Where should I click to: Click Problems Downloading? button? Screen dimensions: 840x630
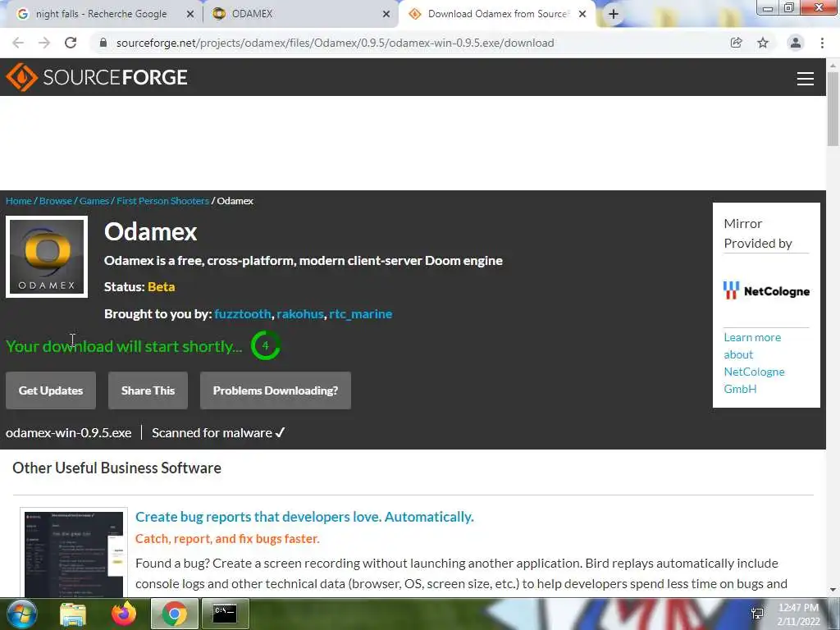point(276,390)
